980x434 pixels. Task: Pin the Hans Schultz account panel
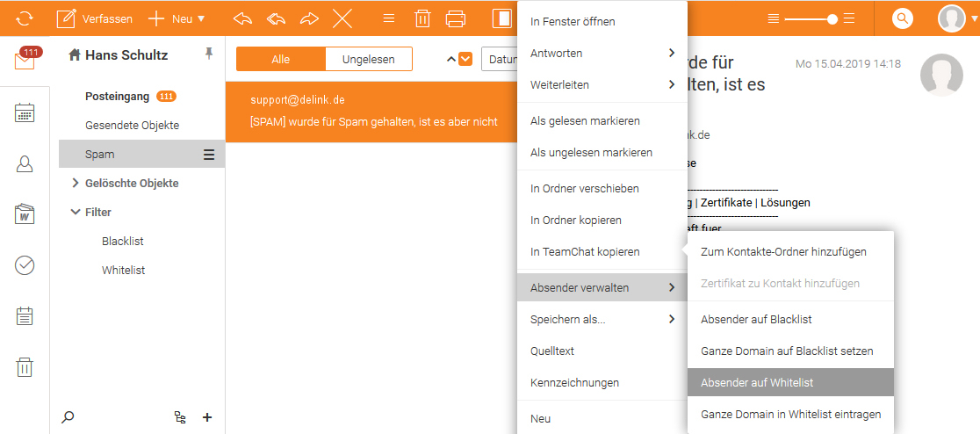[208, 54]
